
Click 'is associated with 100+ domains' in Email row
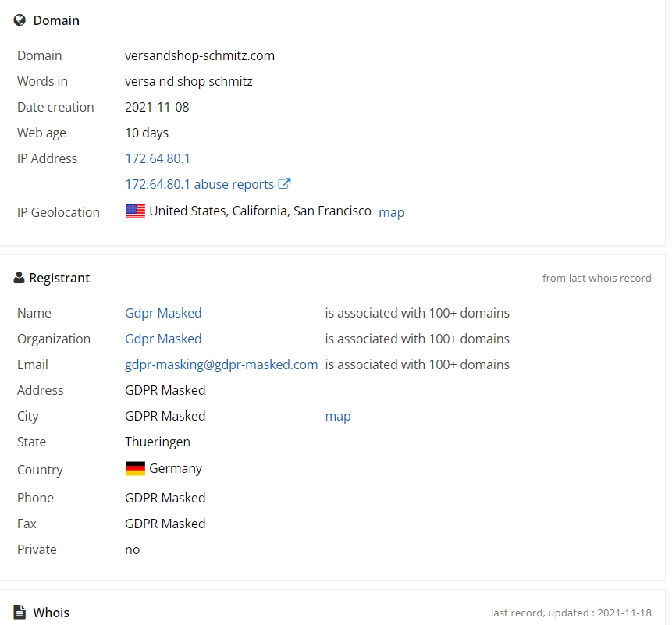[x=417, y=364]
